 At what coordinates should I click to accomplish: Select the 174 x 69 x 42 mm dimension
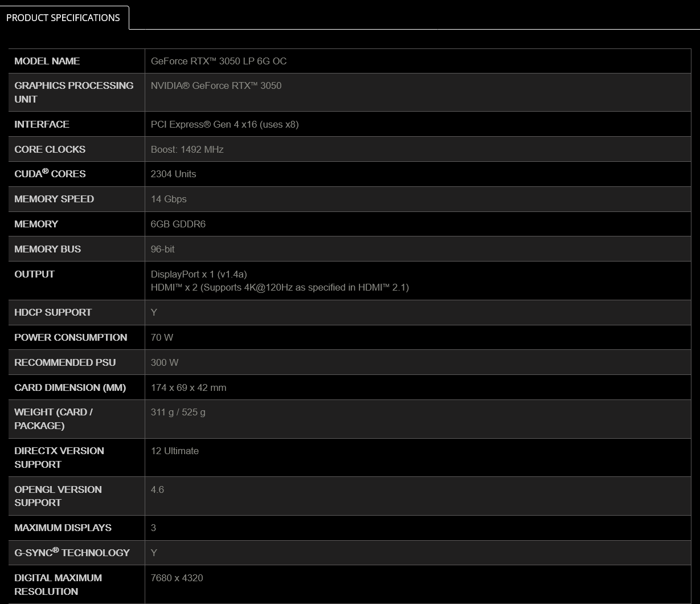click(189, 387)
